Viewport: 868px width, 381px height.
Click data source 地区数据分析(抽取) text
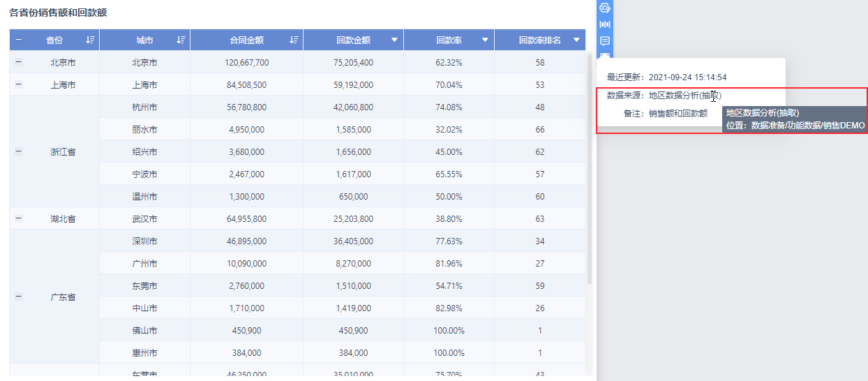pyautogui.click(x=684, y=96)
